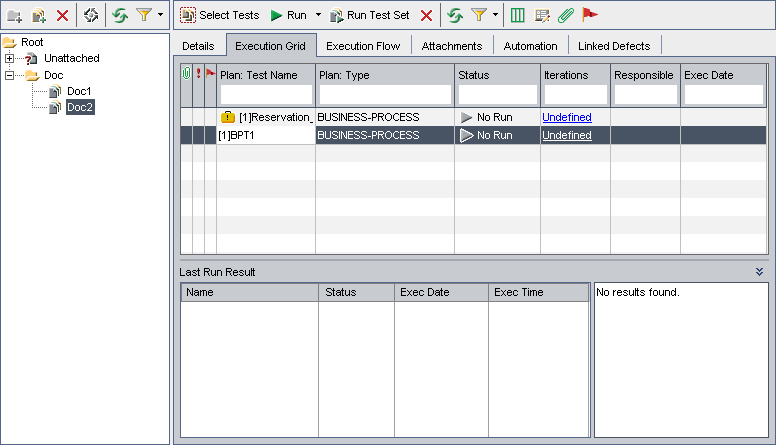Expand the Unattached tree node
The height and width of the screenshot is (445, 776).
pyautogui.click(x=10, y=58)
